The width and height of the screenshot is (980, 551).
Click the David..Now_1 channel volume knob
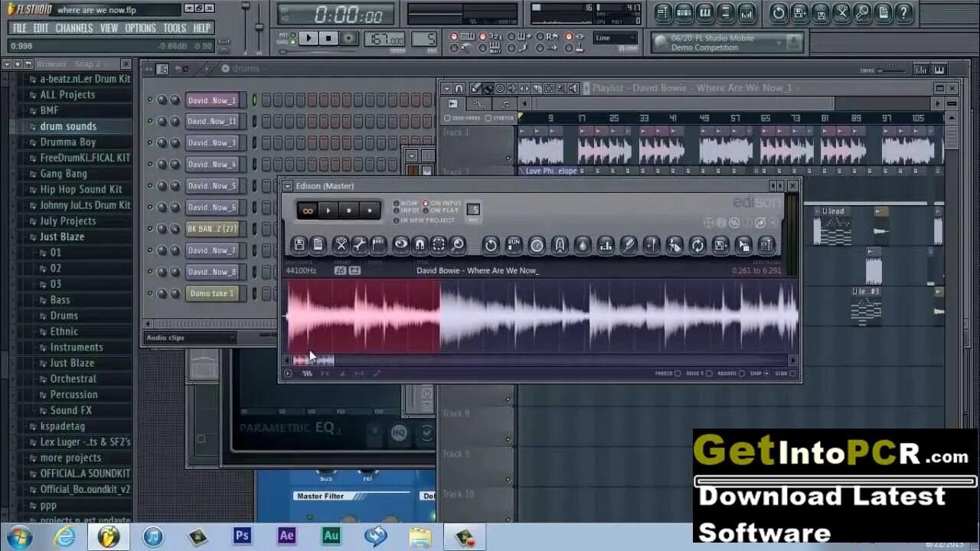click(175, 100)
